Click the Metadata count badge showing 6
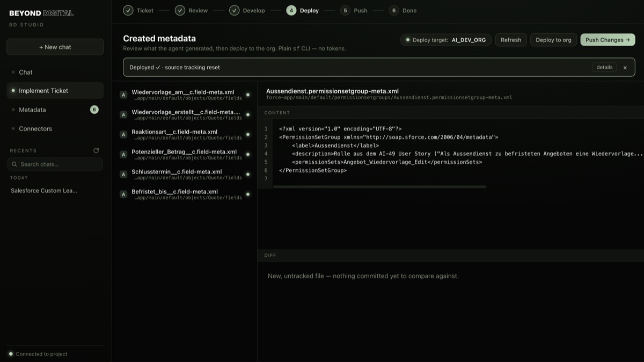Screen dimensions: 644x362 (x=94, y=110)
